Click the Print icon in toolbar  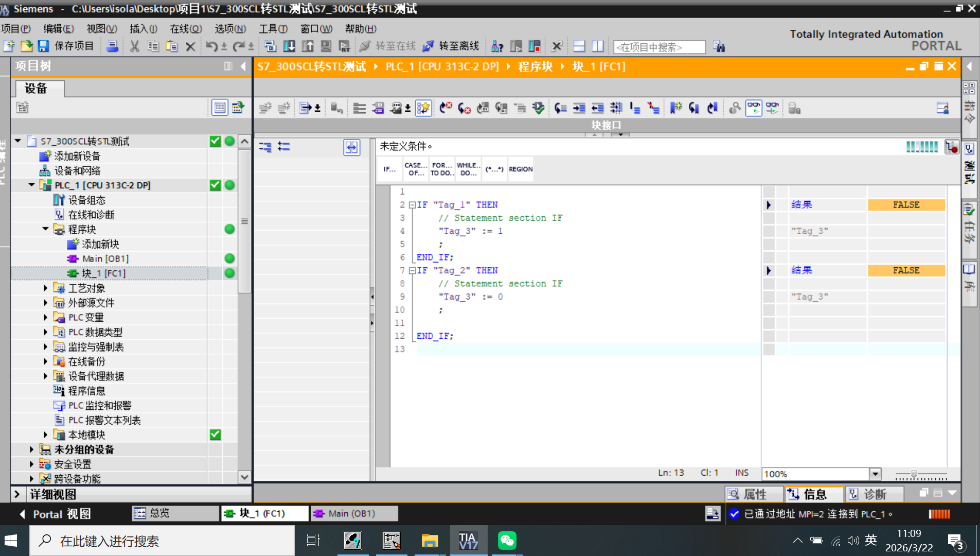click(112, 46)
